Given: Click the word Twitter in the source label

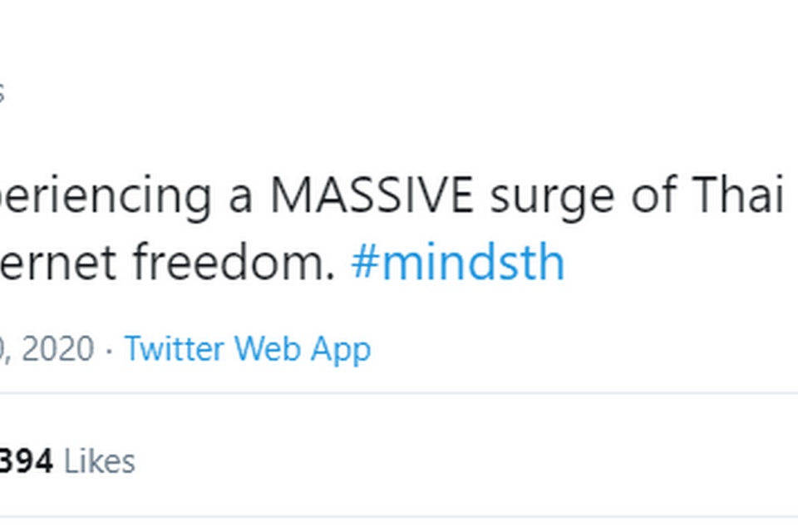Looking at the screenshot, I should coord(175,349).
